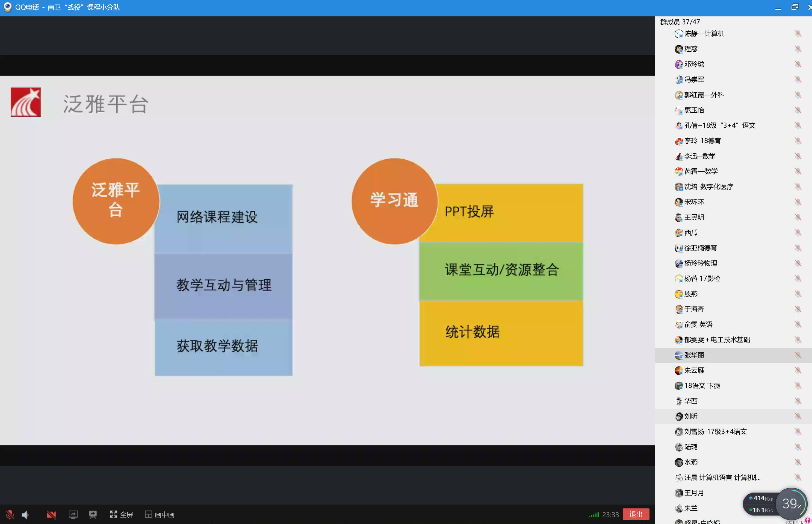The image size is (812, 524).
Task: Select member 惠玉怡
Action: (x=733, y=110)
